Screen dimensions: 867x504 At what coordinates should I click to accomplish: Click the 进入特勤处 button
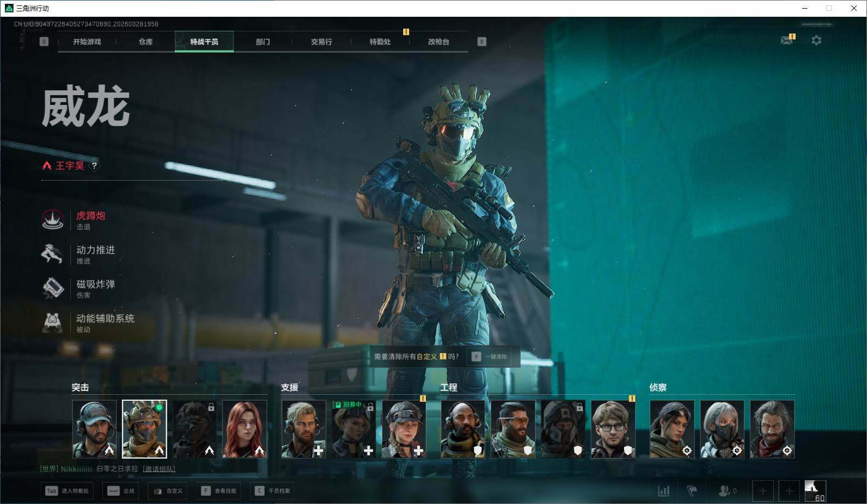point(67,490)
